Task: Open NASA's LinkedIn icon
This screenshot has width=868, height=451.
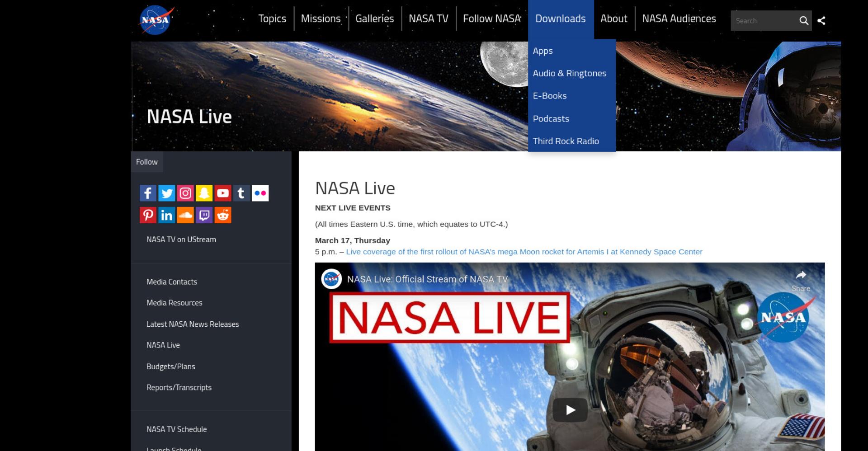Action: pos(167,215)
